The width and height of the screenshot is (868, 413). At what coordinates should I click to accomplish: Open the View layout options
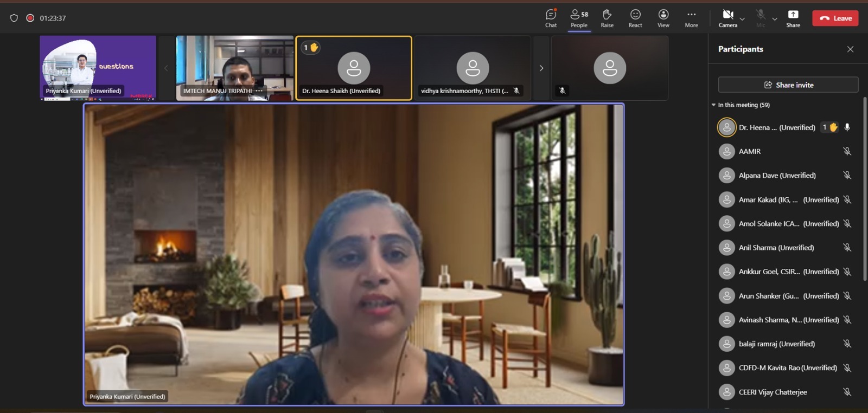[x=663, y=18]
